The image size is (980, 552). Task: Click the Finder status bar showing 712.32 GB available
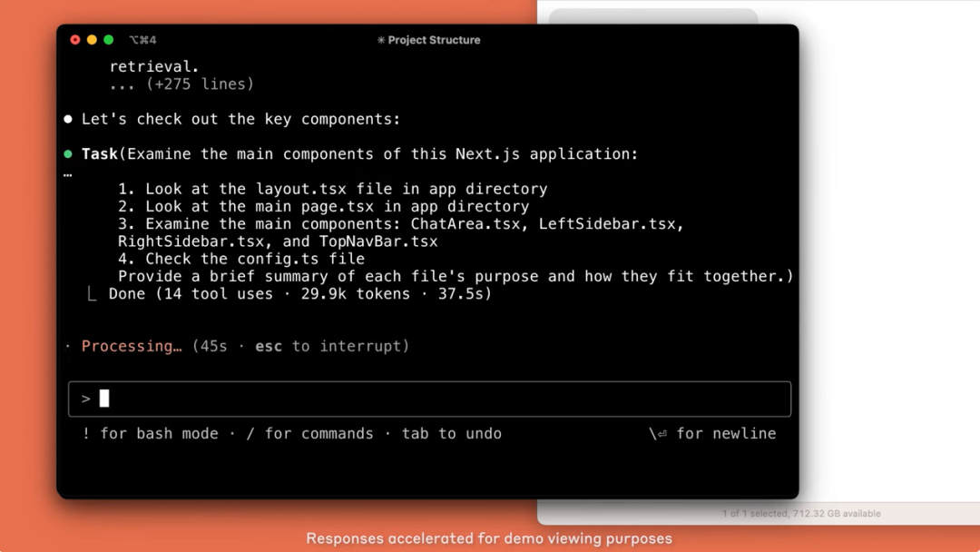pyautogui.click(x=801, y=514)
